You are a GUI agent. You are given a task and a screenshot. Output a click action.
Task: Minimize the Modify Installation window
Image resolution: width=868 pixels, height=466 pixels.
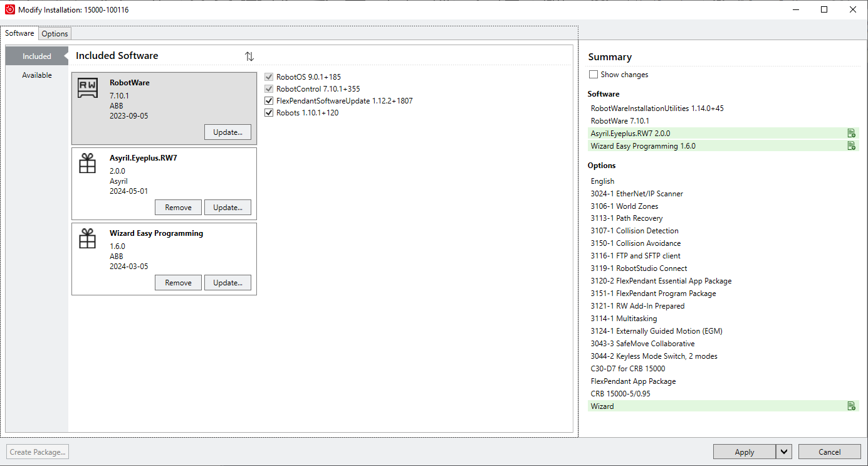click(x=796, y=9)
